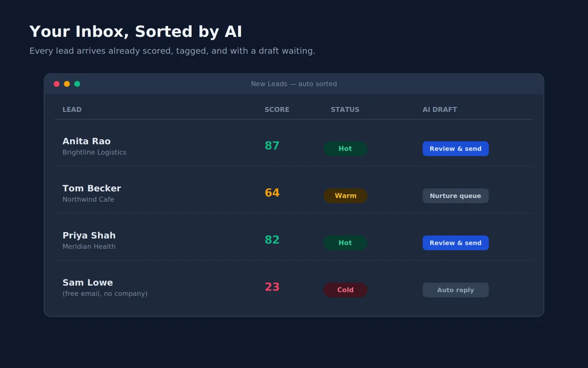
Task: Open lead Tom Becker
Action: coord(92,188)
